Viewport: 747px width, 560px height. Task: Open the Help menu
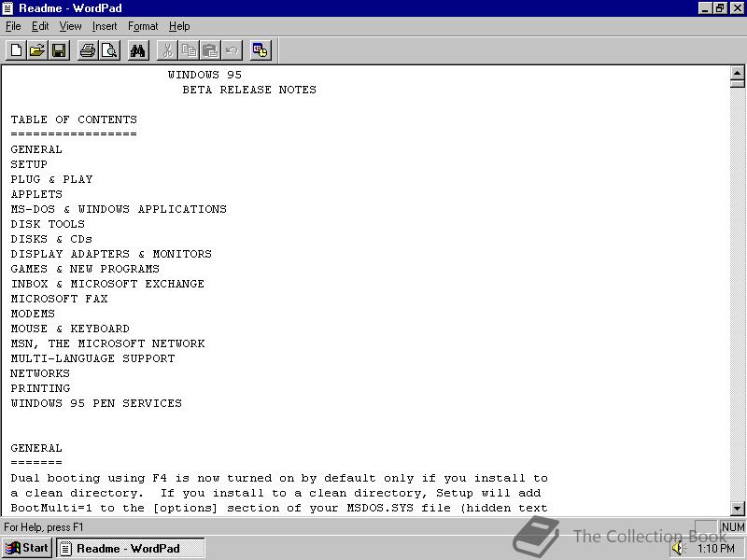click(179, 26)
